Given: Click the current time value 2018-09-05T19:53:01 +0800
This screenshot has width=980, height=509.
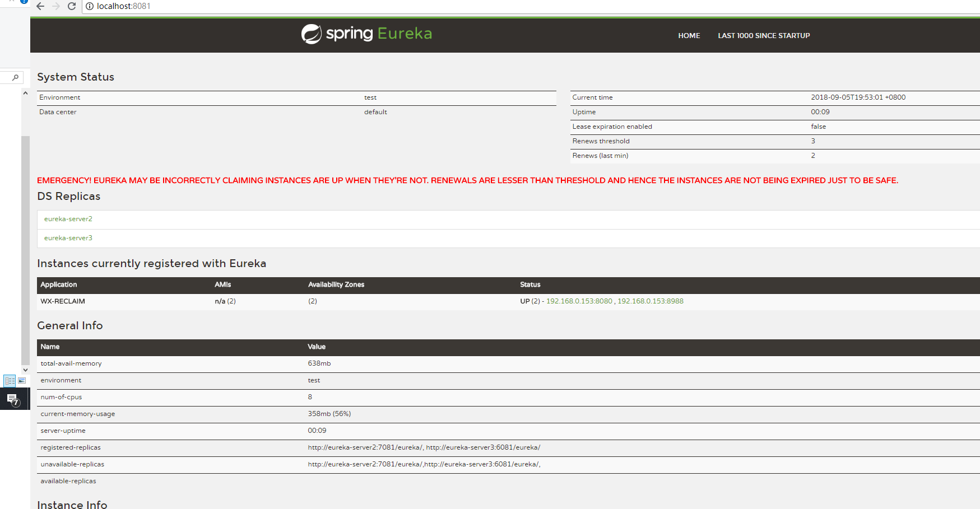Looking at the screenshot, I should [858, 97].
